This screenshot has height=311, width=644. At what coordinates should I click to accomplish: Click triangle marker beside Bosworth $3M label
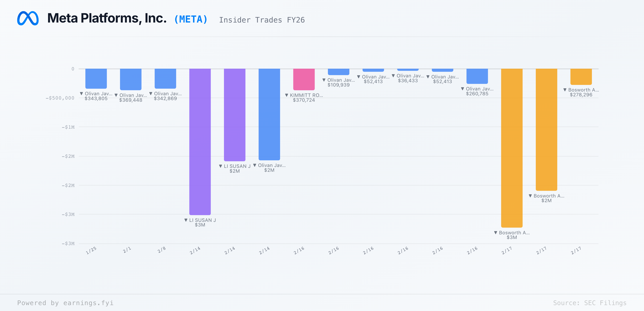(496, 233)
